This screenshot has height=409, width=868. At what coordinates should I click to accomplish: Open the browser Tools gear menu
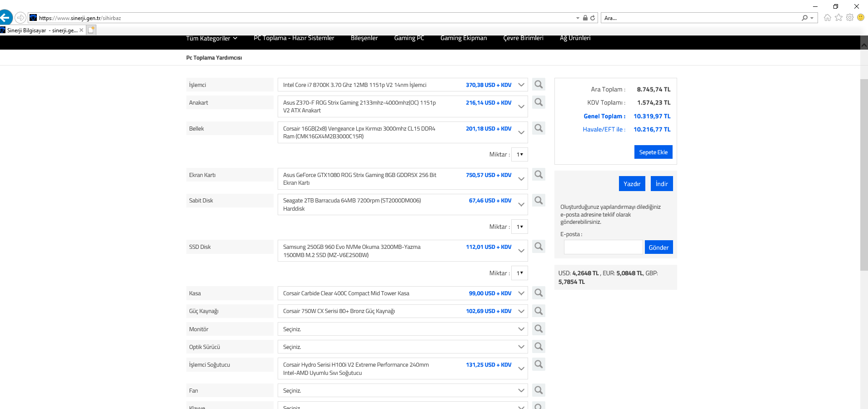tap(850, 18)
